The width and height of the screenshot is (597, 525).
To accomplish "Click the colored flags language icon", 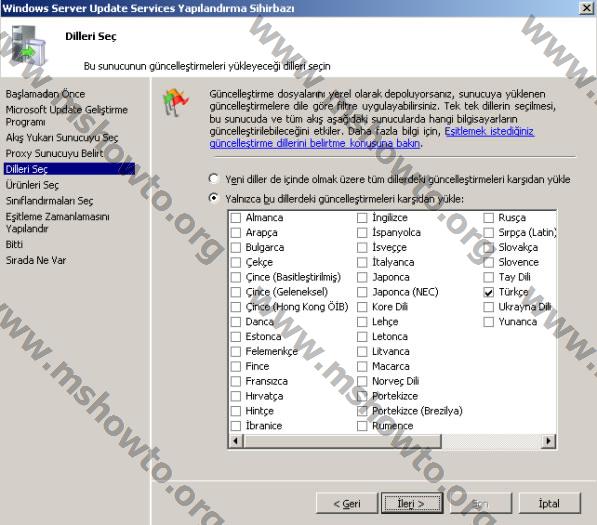I will tap(176, 102).
